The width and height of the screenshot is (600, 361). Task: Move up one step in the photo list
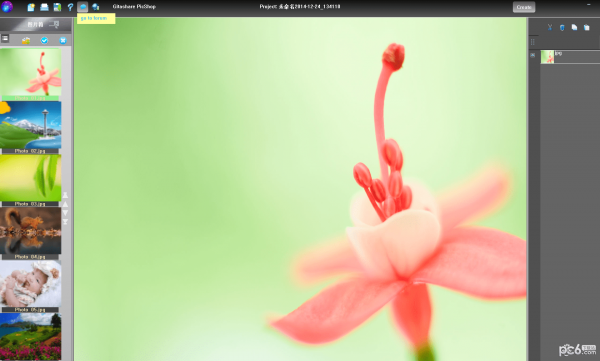tap(65, 204)
